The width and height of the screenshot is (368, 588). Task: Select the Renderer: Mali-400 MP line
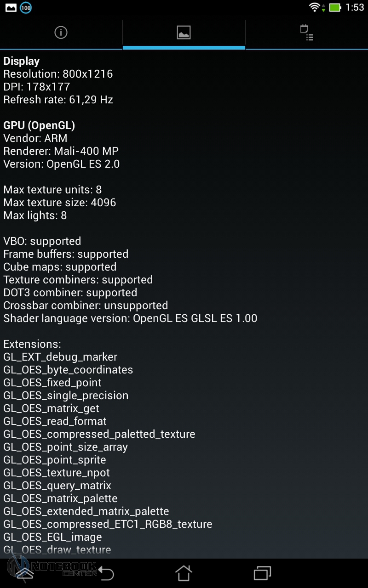61,151
